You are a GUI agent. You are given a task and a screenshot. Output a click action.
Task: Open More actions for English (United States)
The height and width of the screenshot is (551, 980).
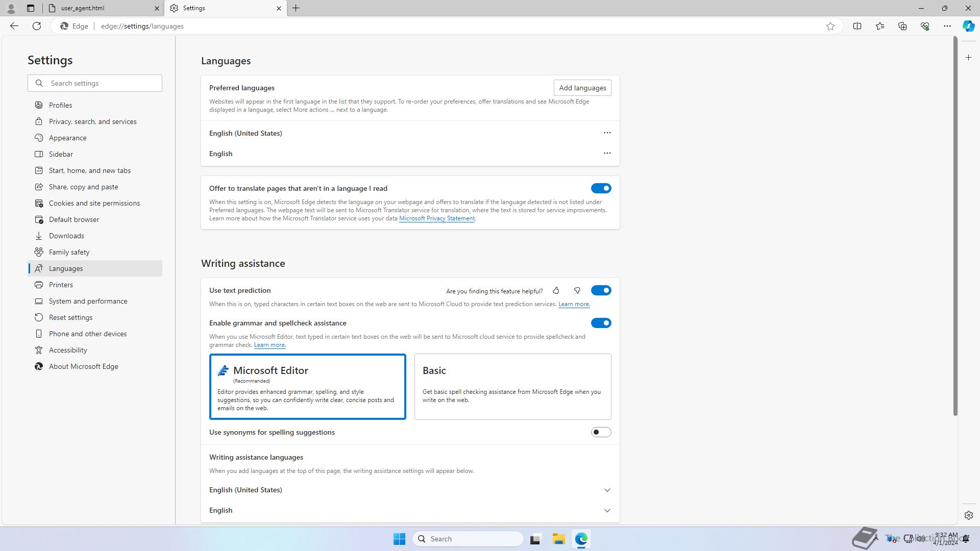607,133
